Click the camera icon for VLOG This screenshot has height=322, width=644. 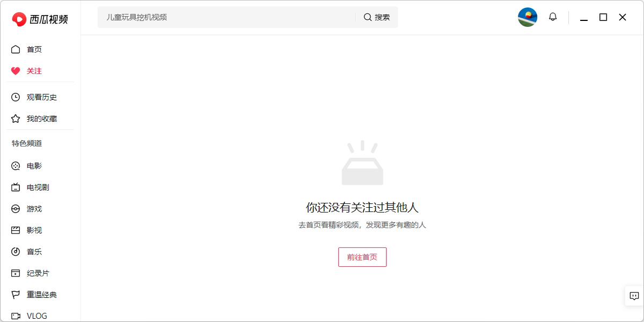coord(16,316)
